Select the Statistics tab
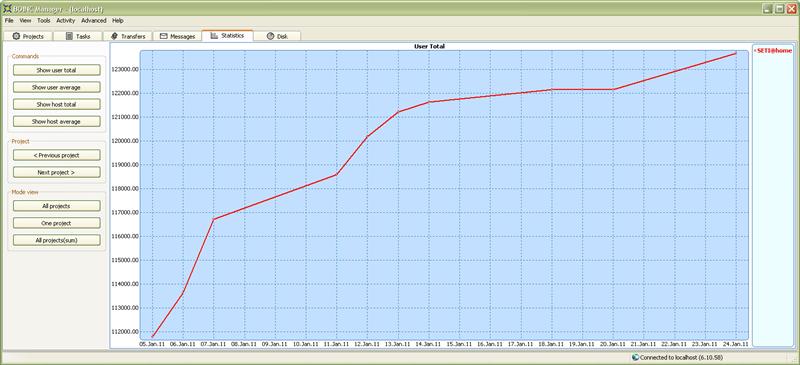800x365 pixels. click(x=227, y=35)
